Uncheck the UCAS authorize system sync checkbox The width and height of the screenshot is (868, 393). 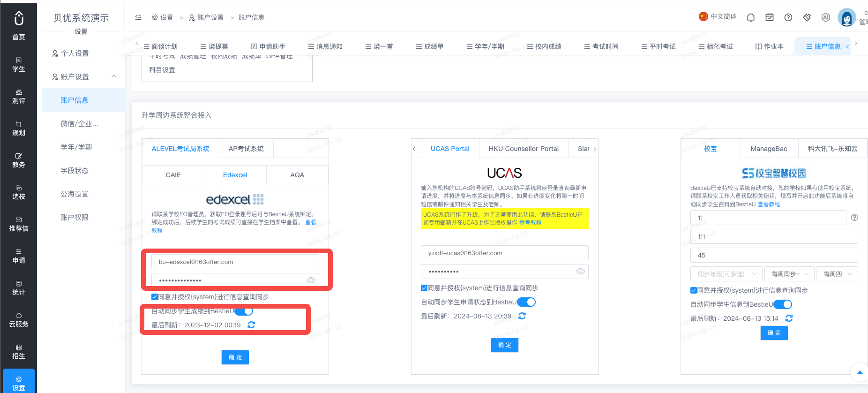pyautogui.click(x=424, y=288)
